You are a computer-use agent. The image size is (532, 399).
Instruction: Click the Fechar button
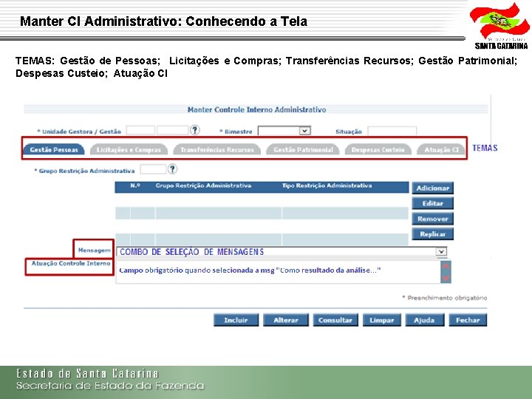click(468, 320)
